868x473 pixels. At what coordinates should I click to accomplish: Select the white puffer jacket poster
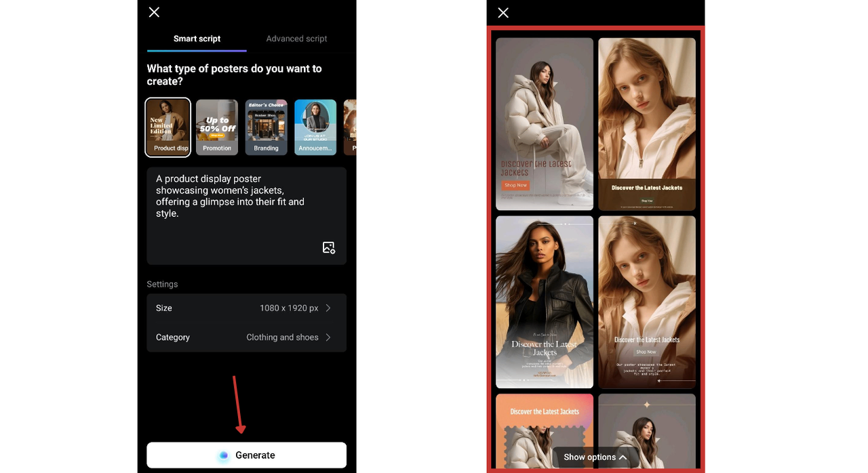tap(545, 124)
